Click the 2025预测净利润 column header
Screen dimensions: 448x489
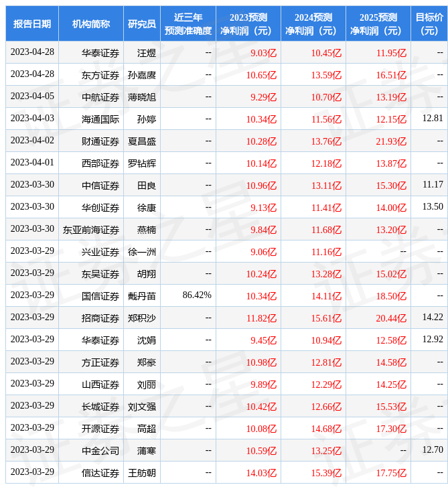click(x=378, y=23)
